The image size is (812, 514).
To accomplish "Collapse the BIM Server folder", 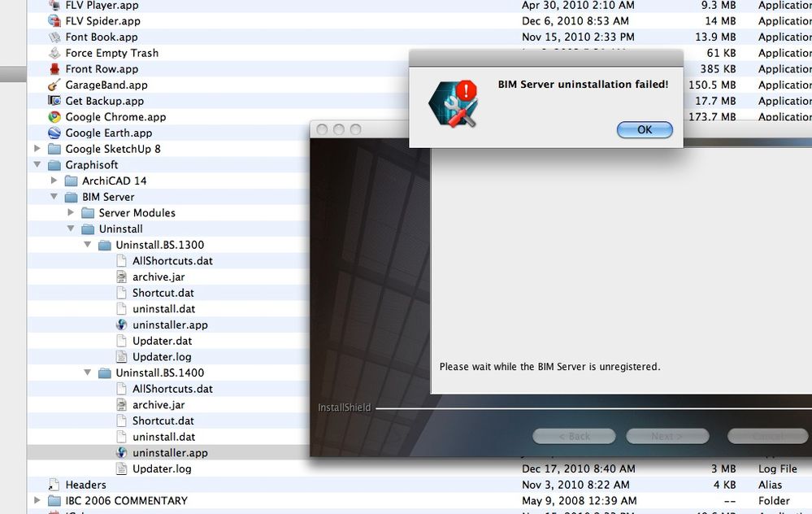I will [x=54, y=197].
